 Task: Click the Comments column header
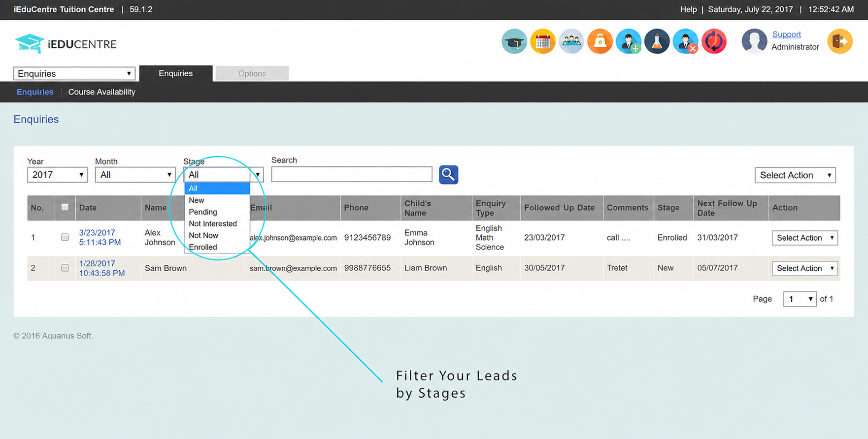(628, 208)
